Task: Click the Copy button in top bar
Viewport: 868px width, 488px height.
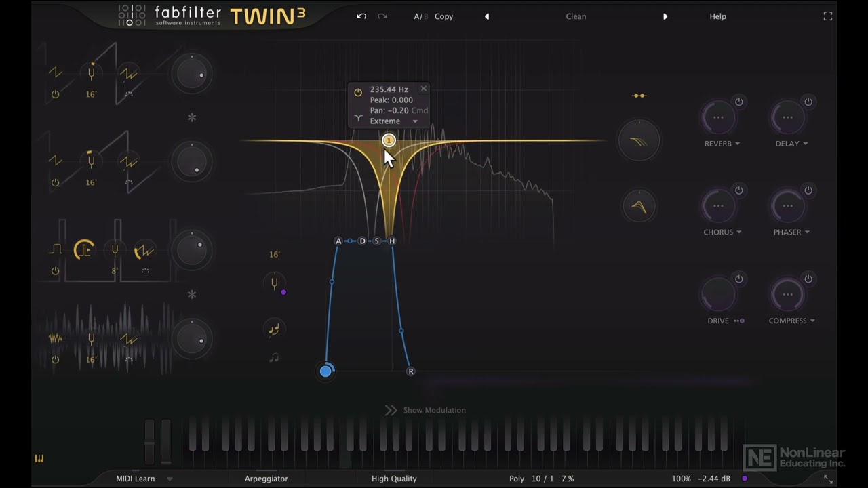Action: 444,16
